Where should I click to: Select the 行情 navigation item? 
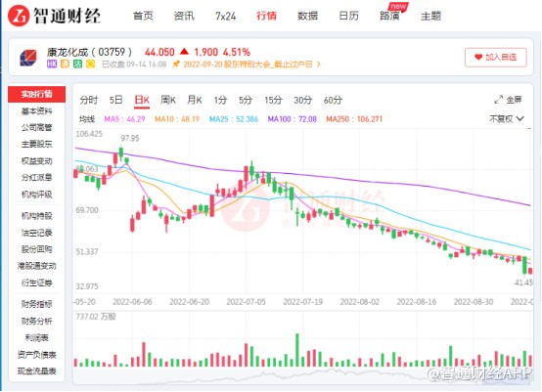[266, 16]
